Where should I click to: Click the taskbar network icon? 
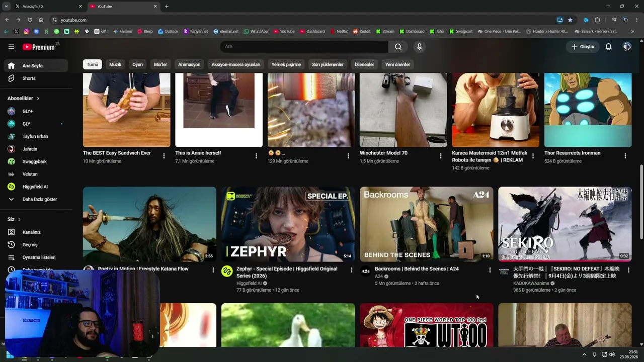point(604,354)
